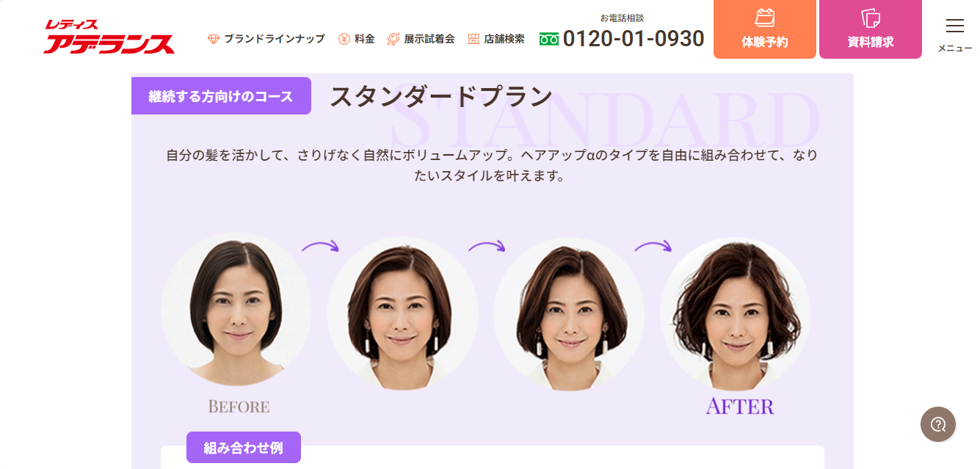980x469 pixels.
Task: Select the 継続する方向けのコース label
Action: (221, 96)
